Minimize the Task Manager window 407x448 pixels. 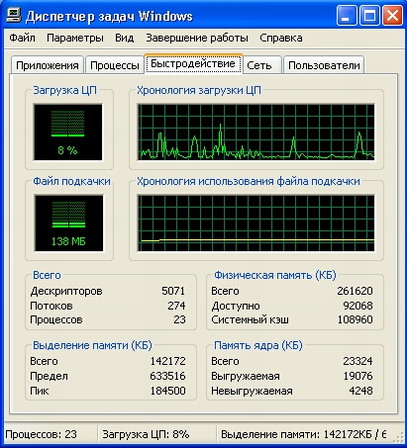coord(346,16)
